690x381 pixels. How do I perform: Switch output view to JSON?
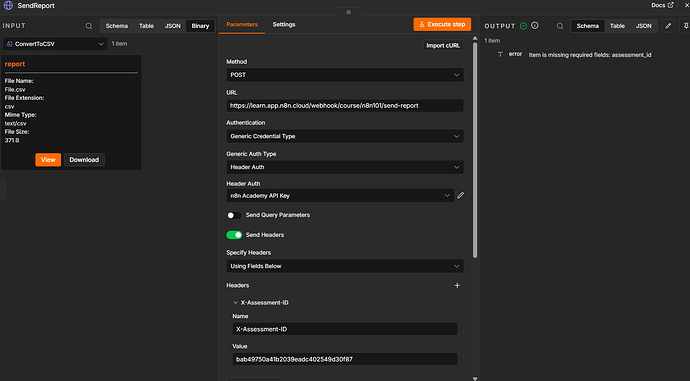[643, 26]
